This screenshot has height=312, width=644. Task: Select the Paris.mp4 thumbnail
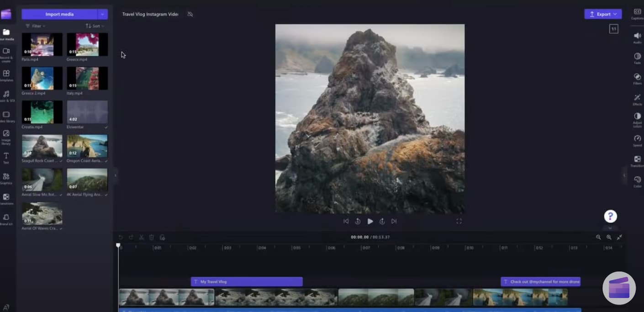pyautogui.click(x=42, y=45)
